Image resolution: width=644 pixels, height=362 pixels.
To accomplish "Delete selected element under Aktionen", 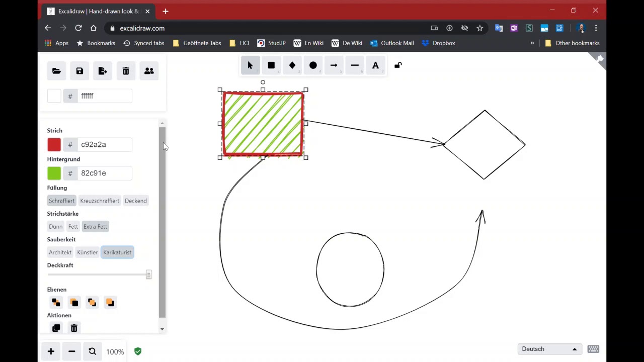I will pyautogui.click(x=74, y=328).
